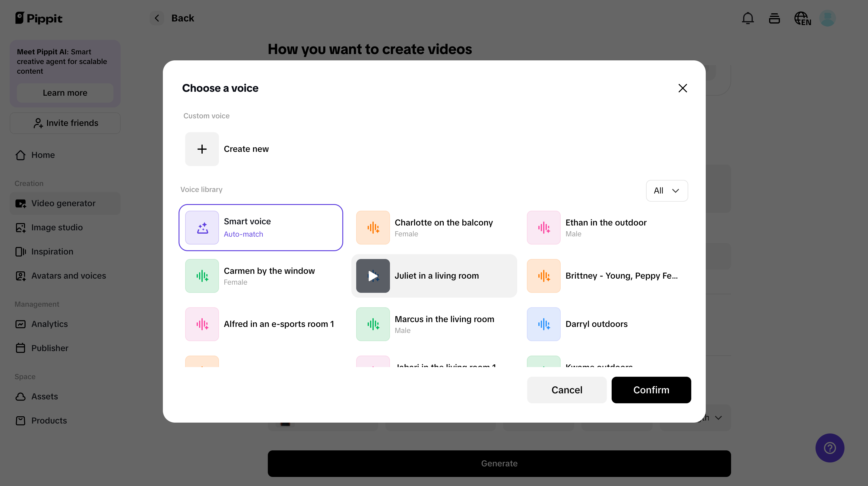Open language selector globe icon
This screenshot has height=486, width=868.
pyautogui.click(x=802, y=18)
